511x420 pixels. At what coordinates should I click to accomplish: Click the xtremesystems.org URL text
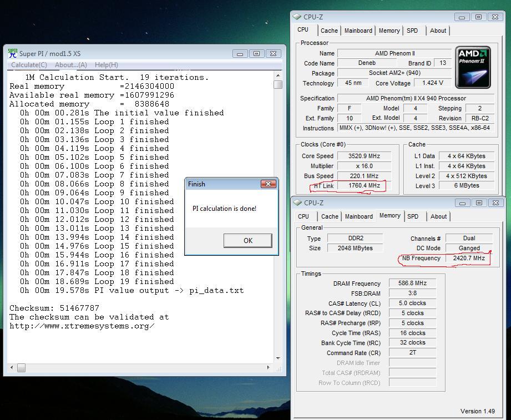[82, 326]
